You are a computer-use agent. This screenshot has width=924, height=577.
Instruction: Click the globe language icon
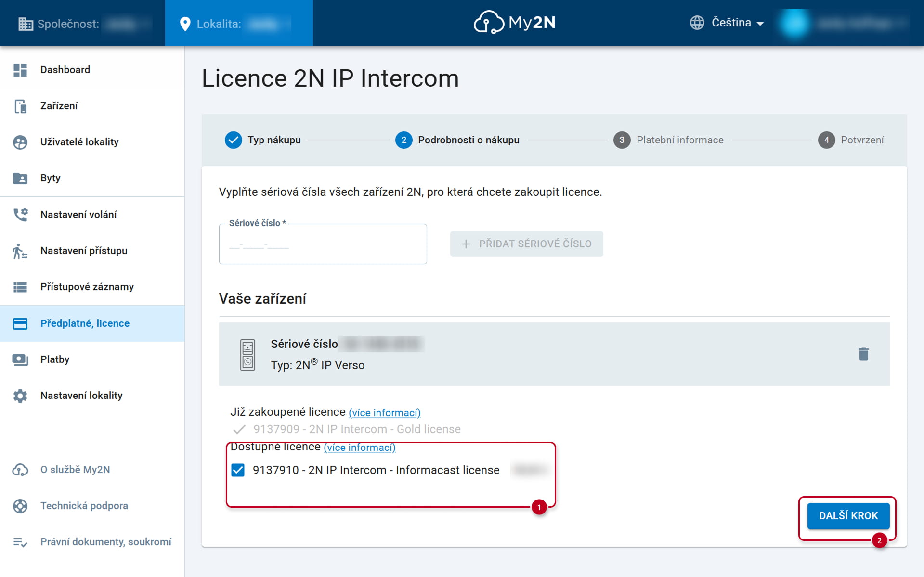point(697,23)
